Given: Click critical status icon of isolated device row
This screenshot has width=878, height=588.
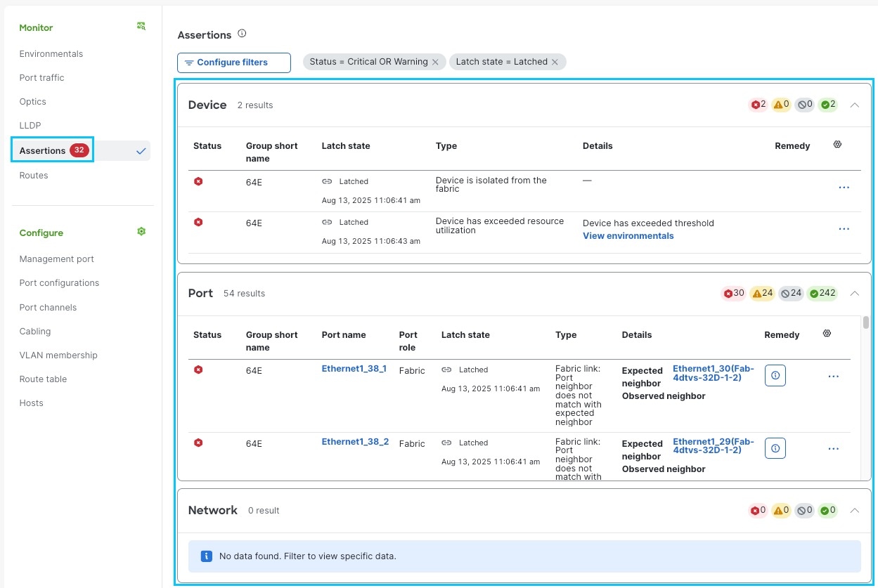Looking at the screenshot, I should pyautogui.click(x=198, y=181).
